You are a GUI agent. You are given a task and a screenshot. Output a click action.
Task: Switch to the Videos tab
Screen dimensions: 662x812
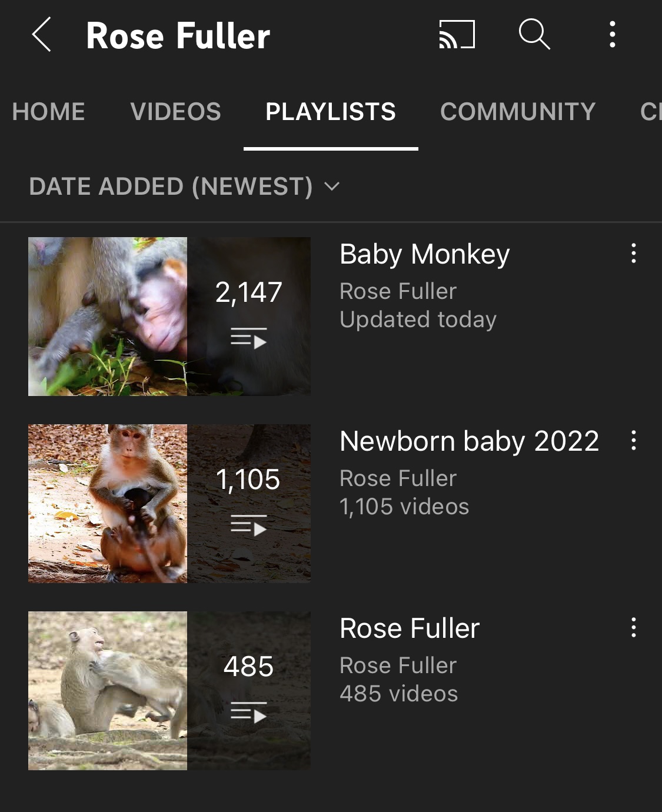(x=175, y=112)
